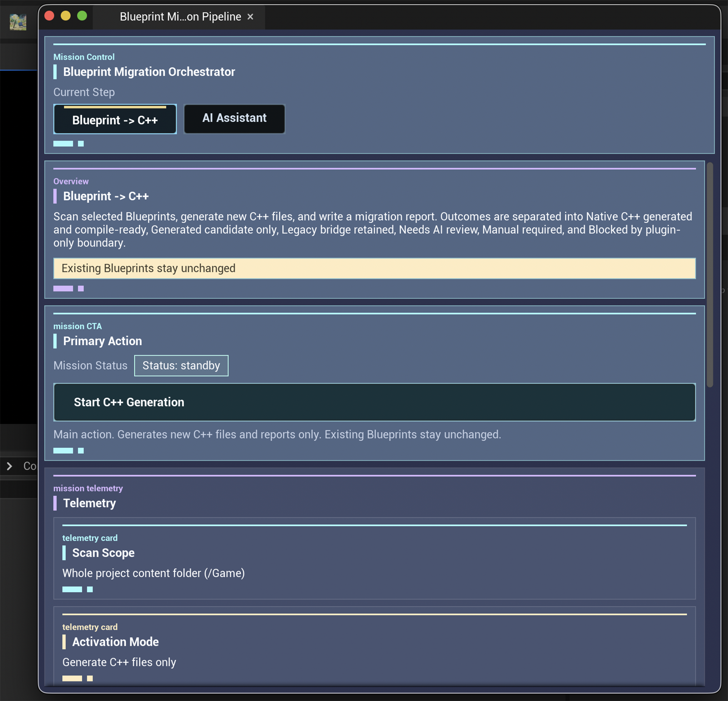This screenshot has width=728, height=701.
Task: Expand the chevron beside Co in the background window
Action: (x=9, y=466)
